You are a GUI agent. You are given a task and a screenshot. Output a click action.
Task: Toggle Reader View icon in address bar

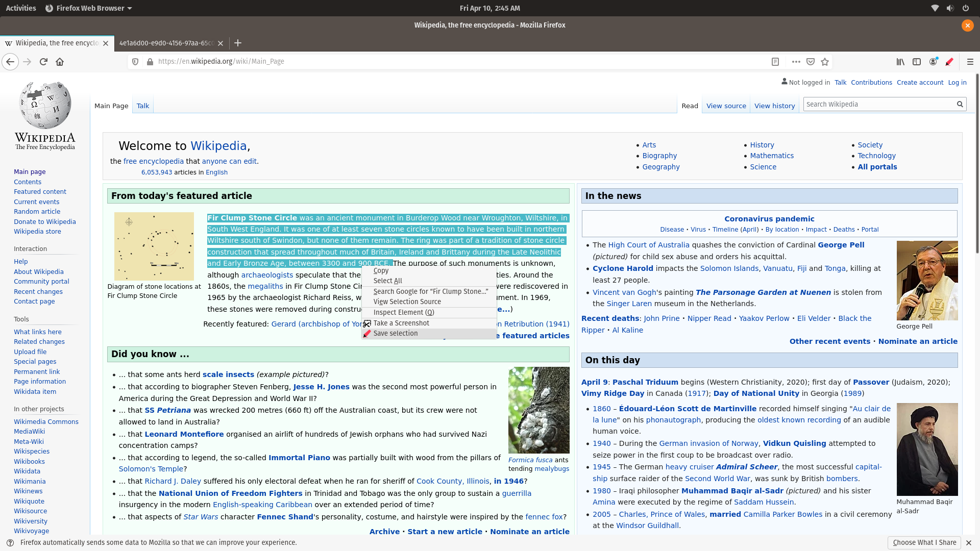pos(775,62)
